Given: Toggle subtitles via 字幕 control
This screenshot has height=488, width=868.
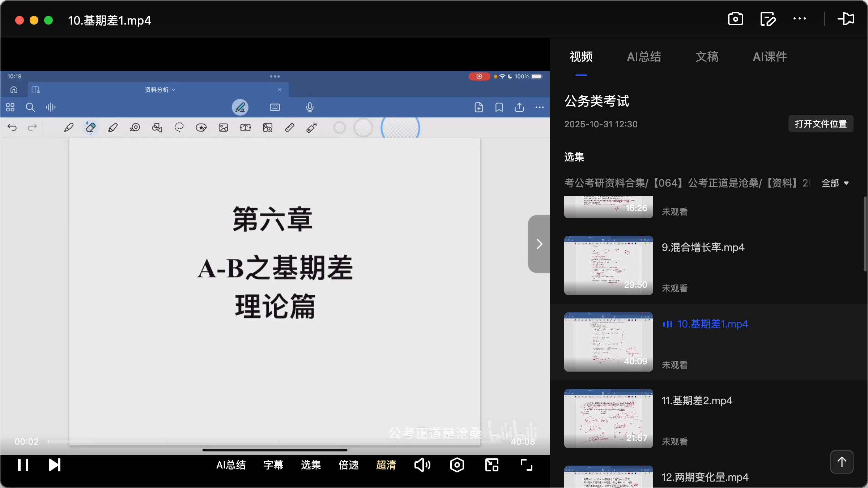Looking at the screenshot, I should click(x=273, y=465).
